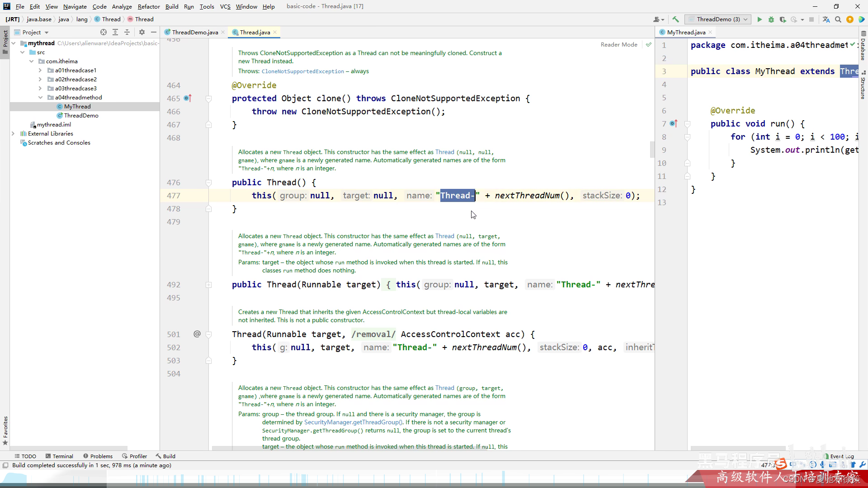Start Debug with the bug icon
868x488 pixels.
click(771, 19)
